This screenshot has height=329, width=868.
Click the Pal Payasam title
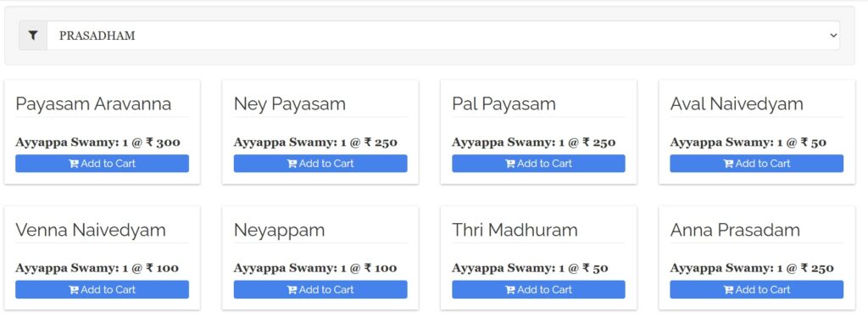(504, 103)
